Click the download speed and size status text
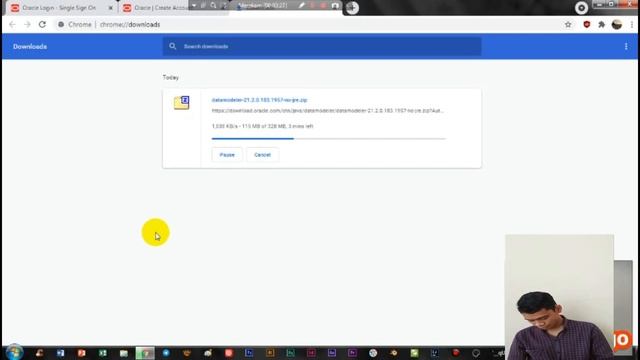Image resolution: width=640 pixels, height=360 pixels. tap(262, 126)
